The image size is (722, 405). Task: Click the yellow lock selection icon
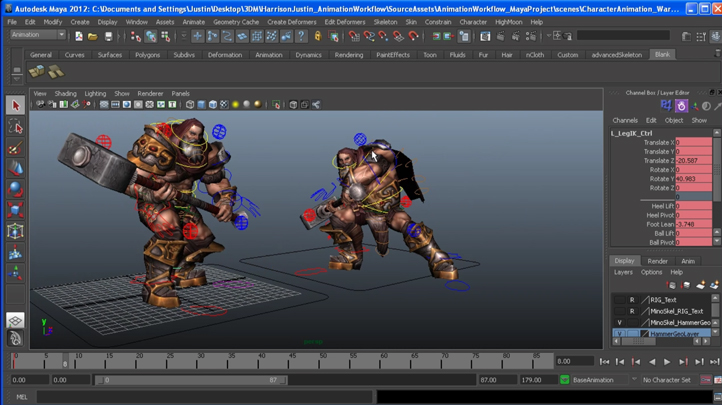(318, 36)
